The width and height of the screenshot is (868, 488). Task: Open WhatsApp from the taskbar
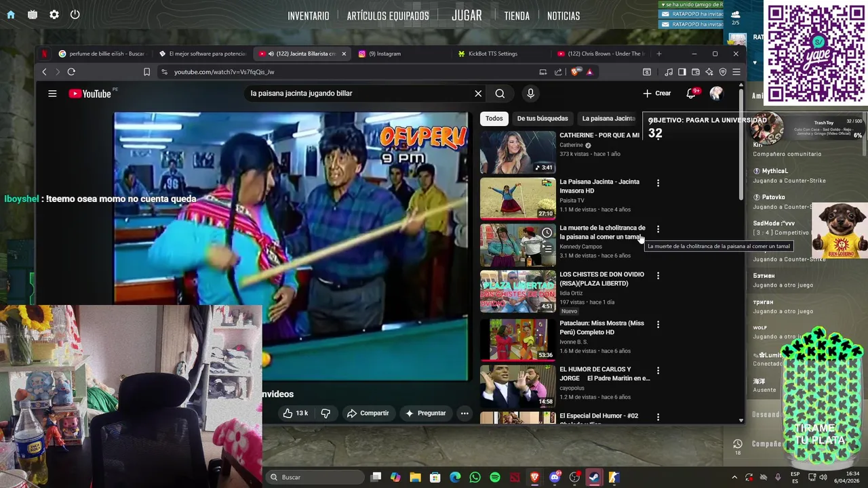[475, 477]
